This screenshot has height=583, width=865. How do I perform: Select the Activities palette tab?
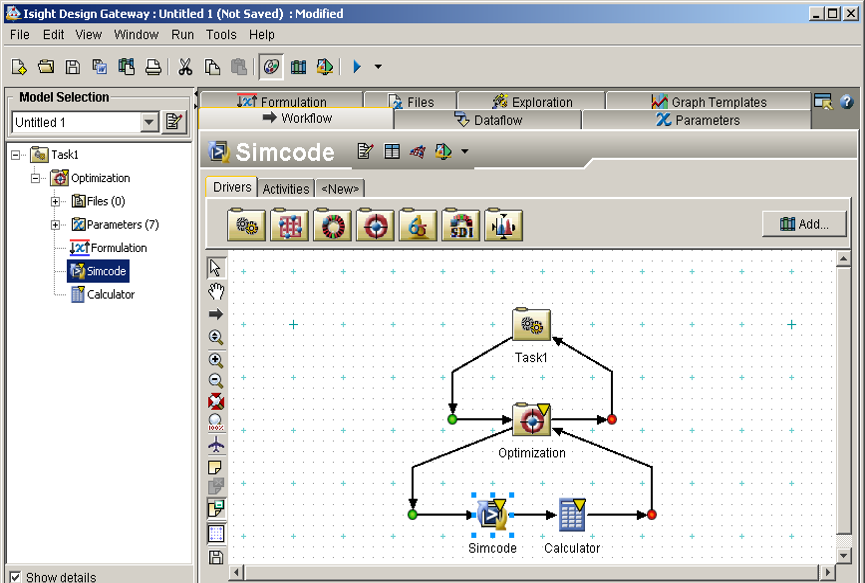[286, 189]
